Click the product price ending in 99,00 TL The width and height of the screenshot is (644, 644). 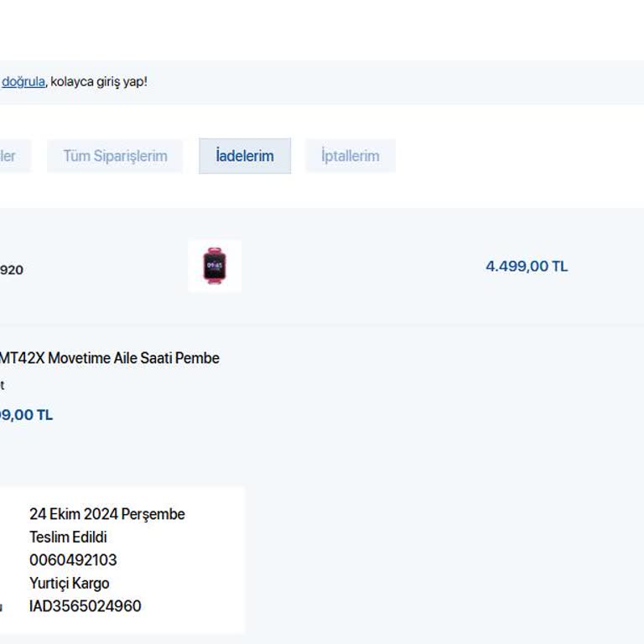click(26, 415)
